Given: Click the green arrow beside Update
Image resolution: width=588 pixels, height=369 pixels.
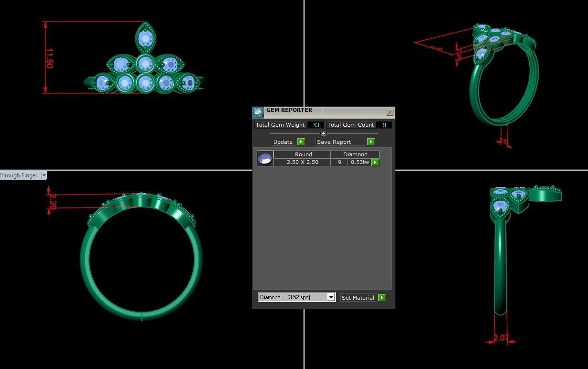Looking at the screenshot, I should click(301, 142).
